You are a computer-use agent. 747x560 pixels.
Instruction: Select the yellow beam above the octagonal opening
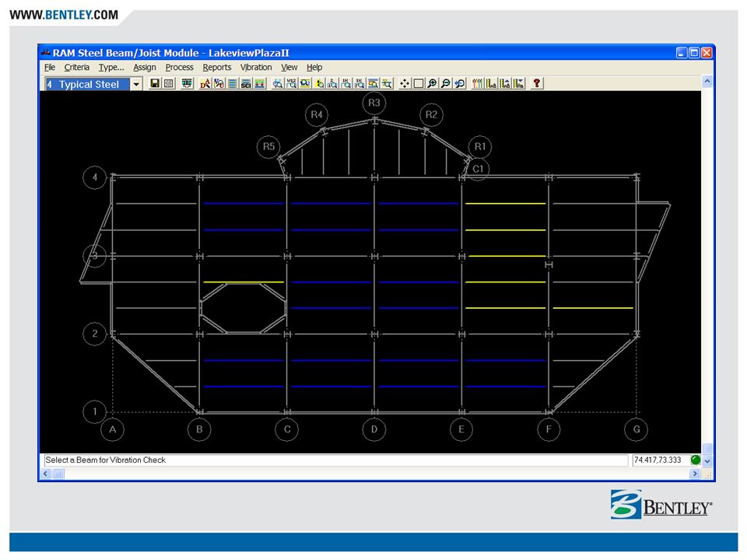tap(244, 282)
